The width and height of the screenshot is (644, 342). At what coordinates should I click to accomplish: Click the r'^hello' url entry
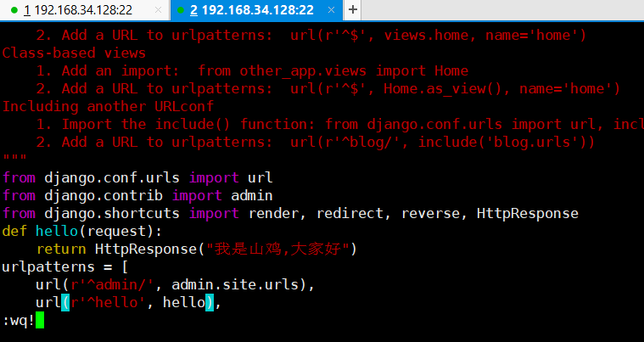(x=129, y=303)
